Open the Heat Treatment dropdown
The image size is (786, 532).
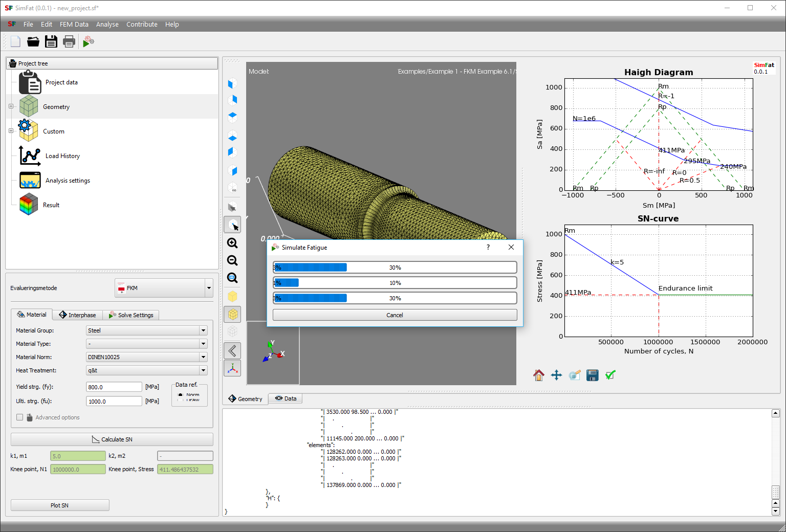point(146,370)
